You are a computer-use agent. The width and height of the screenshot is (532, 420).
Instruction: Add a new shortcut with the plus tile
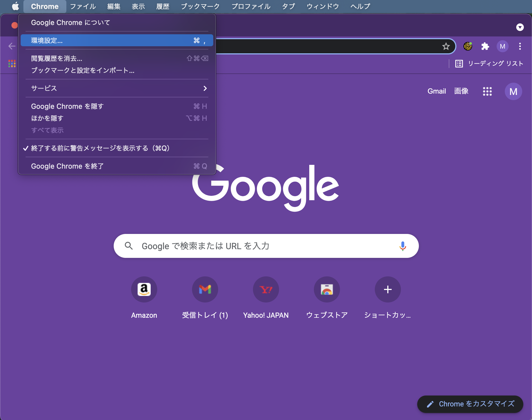point(387,289)
